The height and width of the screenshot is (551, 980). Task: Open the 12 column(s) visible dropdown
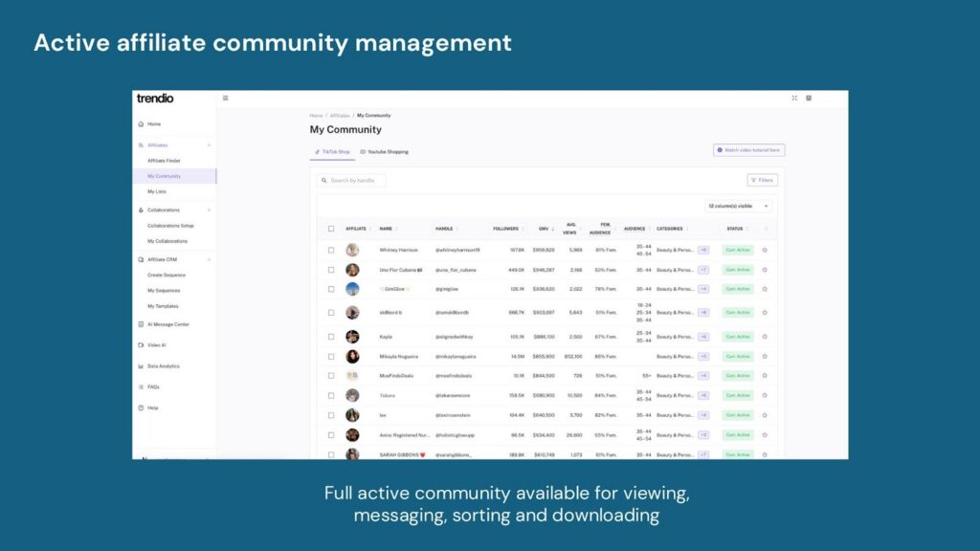click(738, 206)
